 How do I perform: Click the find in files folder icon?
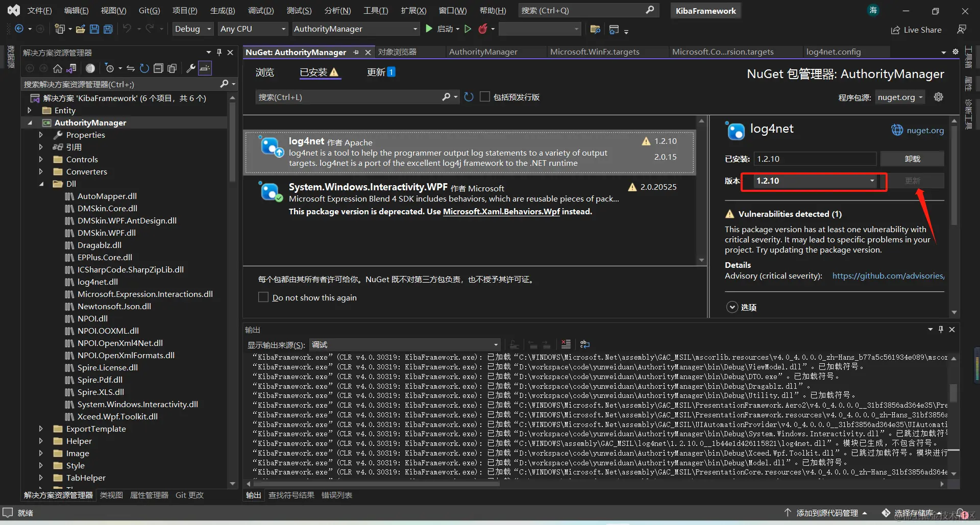click(595, 30)
